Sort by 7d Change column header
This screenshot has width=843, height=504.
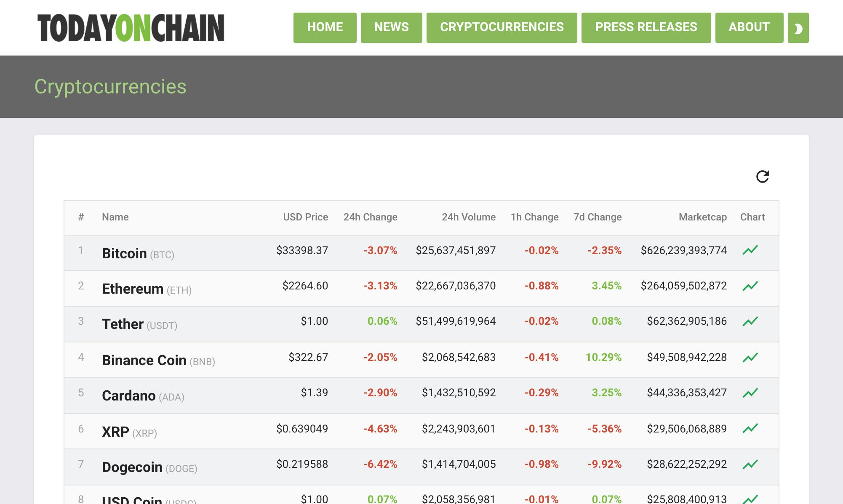(x=597, y=217)
